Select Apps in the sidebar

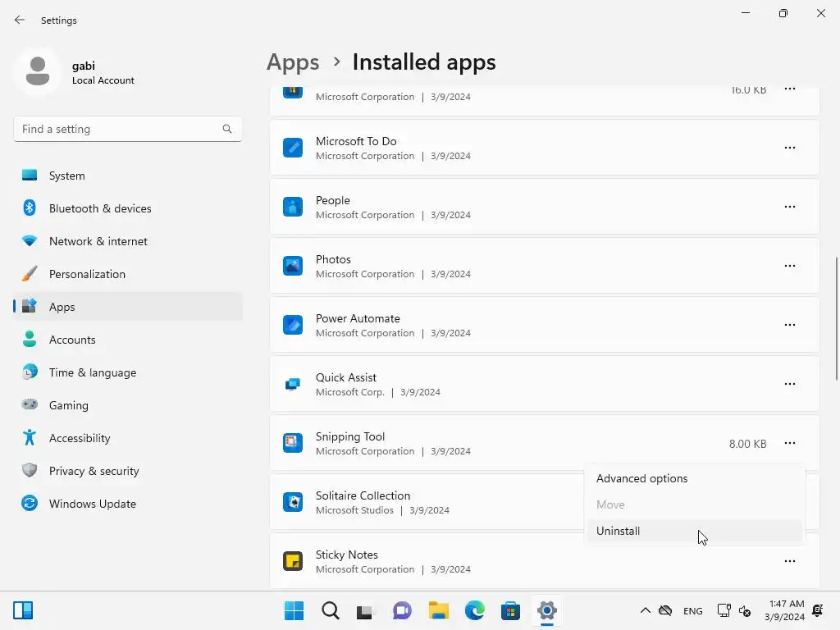pyautogui.click(x=128, y=307)
